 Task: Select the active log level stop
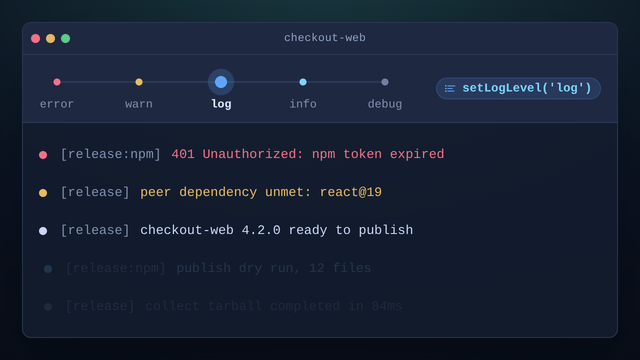tap(221, 82)
